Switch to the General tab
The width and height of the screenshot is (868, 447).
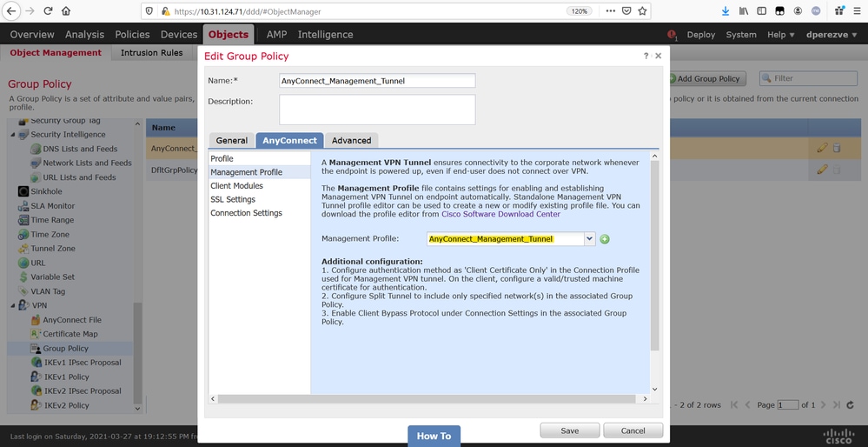(231, 141)
